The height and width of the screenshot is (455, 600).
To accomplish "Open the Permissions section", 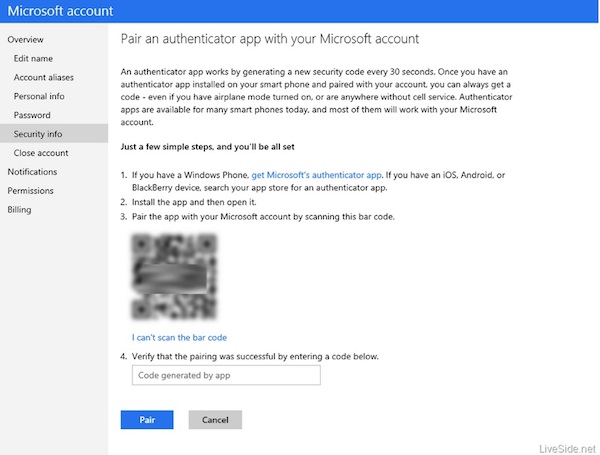I will click(x=30, y=190).
